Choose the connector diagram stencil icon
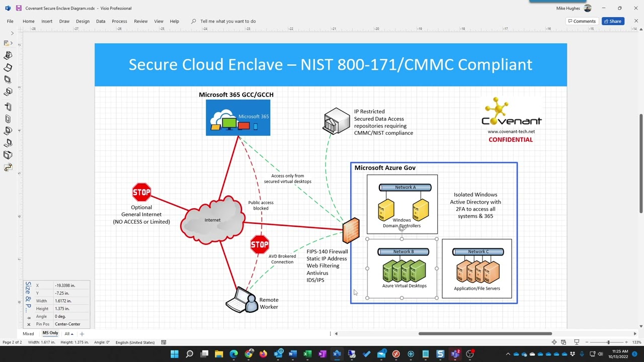This screenshot has width=644, height=362. click(8, 167)
